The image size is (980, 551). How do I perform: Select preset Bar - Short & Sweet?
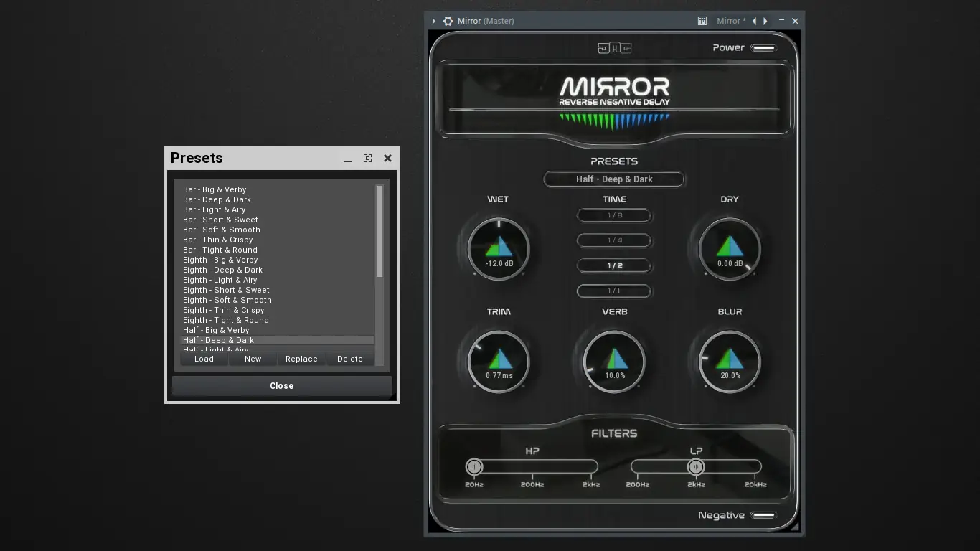point(277,220)
